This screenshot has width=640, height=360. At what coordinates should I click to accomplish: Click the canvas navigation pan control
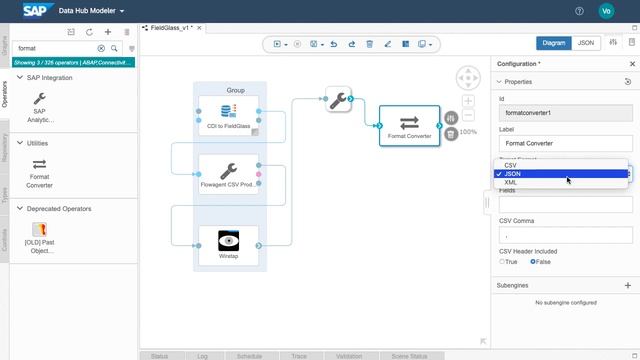[x=468, y=78]
